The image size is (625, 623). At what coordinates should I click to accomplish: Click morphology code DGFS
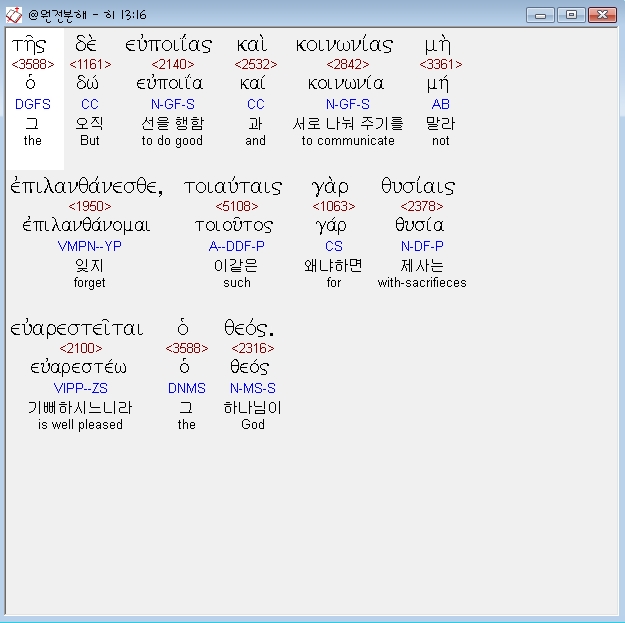33,104
